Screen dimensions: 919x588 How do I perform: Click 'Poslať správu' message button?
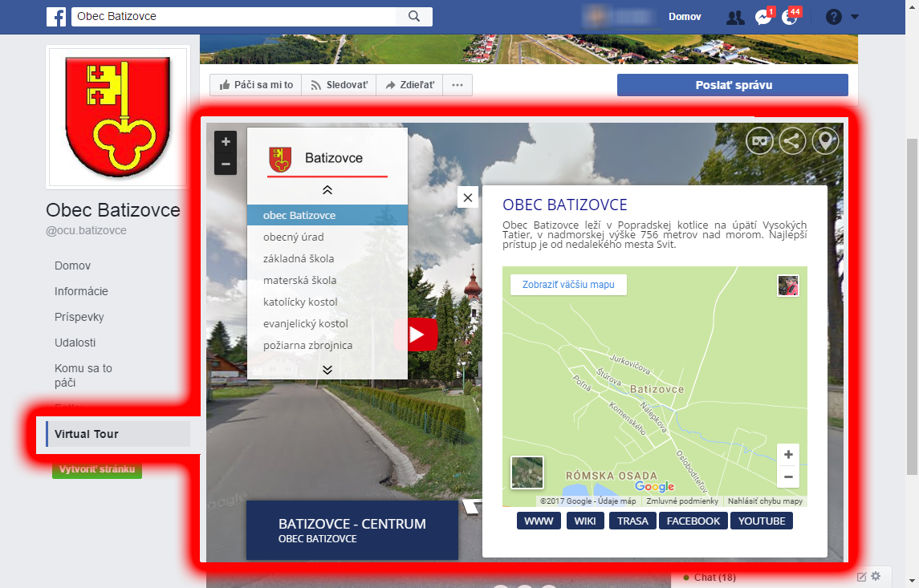pos(733,85)
